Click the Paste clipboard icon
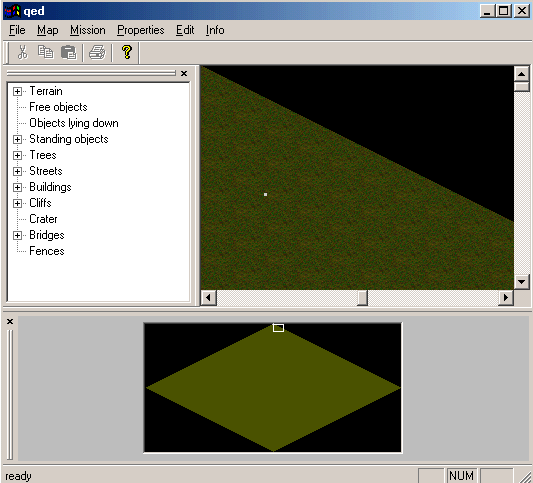The width and height of the screenshot is (533, 483). [x=68, y=52]
